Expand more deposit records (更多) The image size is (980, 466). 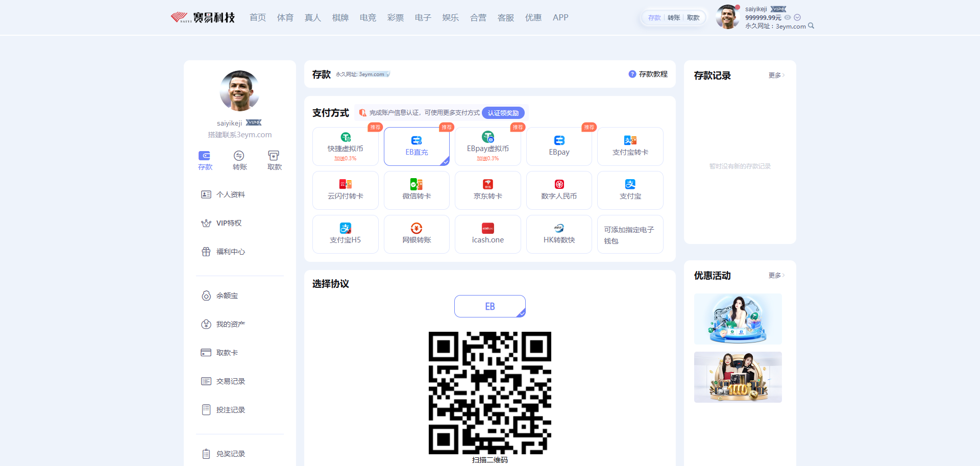coord(776,76)
